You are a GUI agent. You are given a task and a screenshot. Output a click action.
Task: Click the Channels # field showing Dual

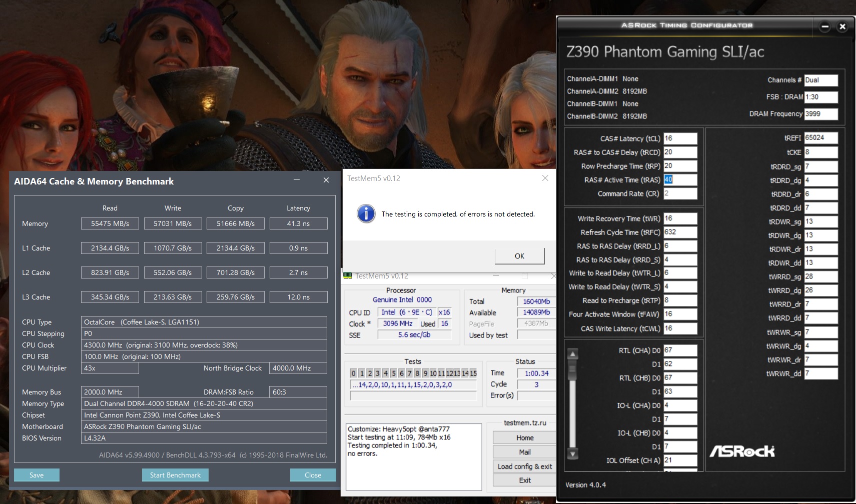821,80
